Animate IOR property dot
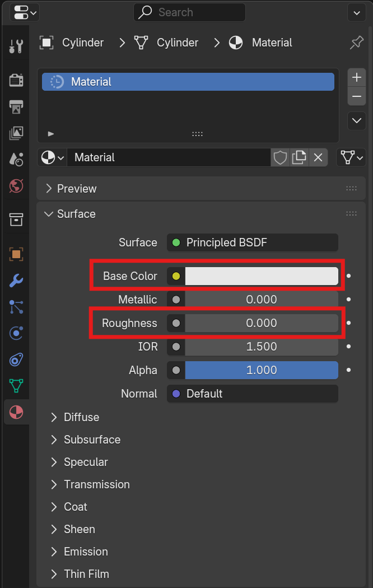This screenshot has width=373, height=588. [x=348, y=347]
